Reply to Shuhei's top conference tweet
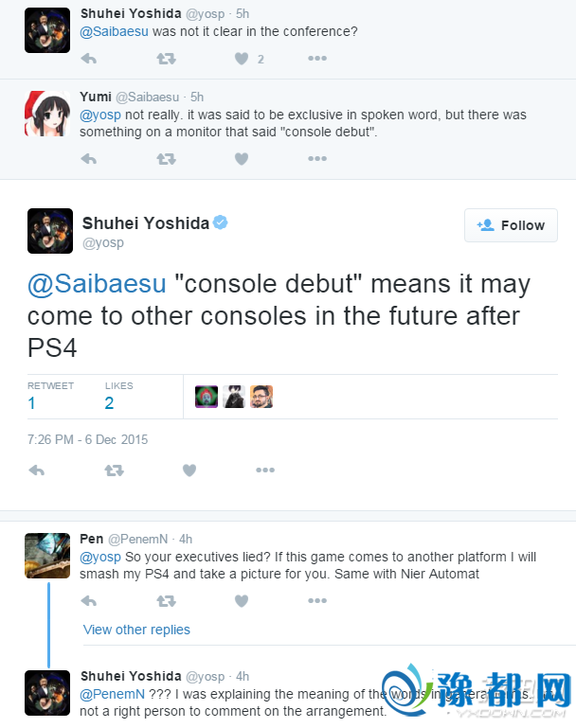576x728 pixels. pos(89,58)
